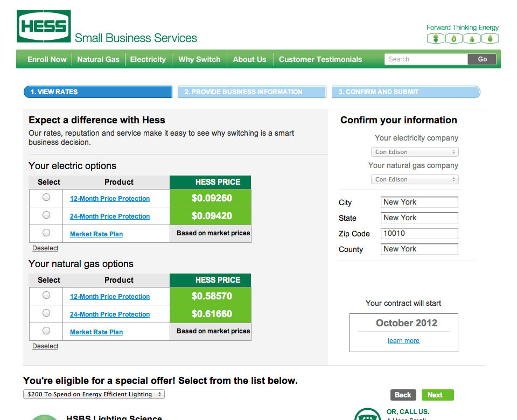Open natural gas 12-Month Price Protection link

click(x=110, y=296)
